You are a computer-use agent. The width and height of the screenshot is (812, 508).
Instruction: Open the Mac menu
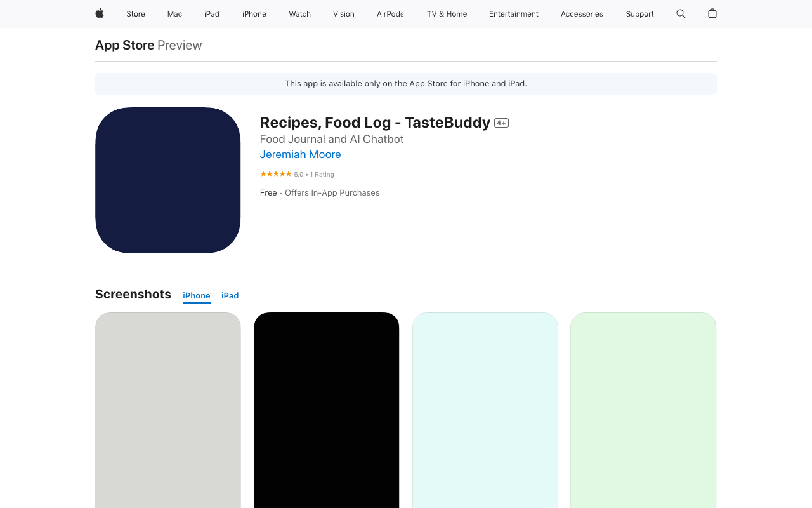(174, 14)
